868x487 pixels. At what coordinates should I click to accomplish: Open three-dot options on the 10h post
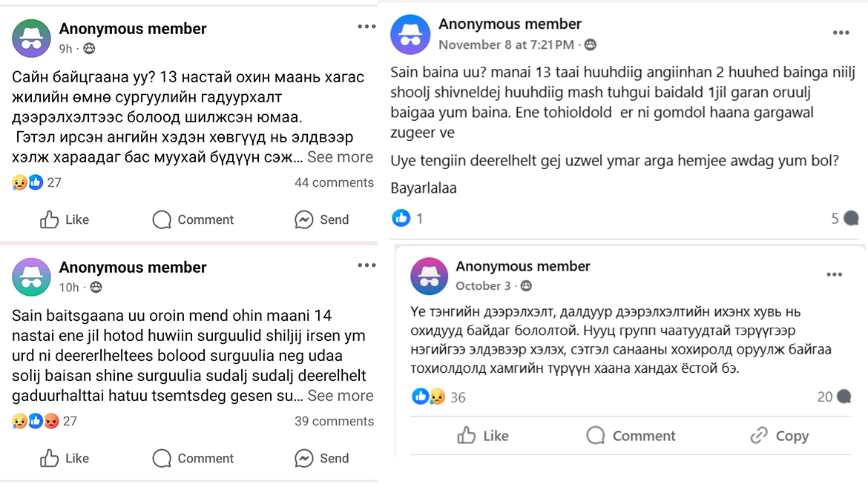pos(366,265)
